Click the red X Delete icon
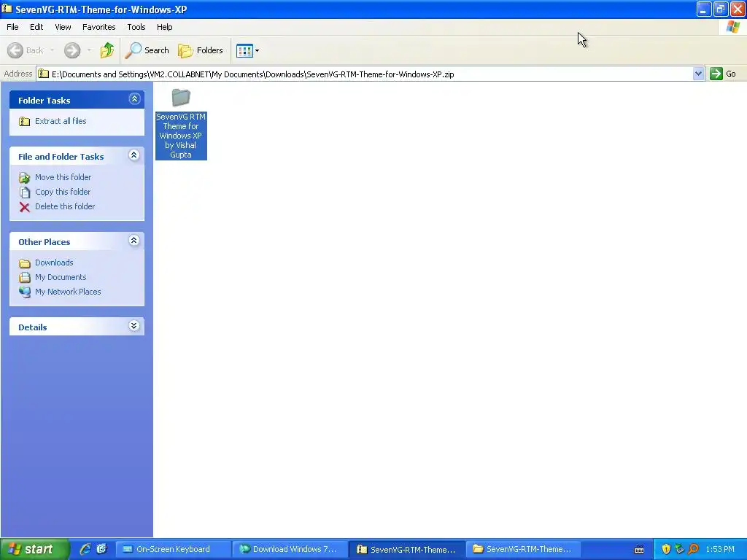This screenshot has width=747, height=560. (24, 206)
